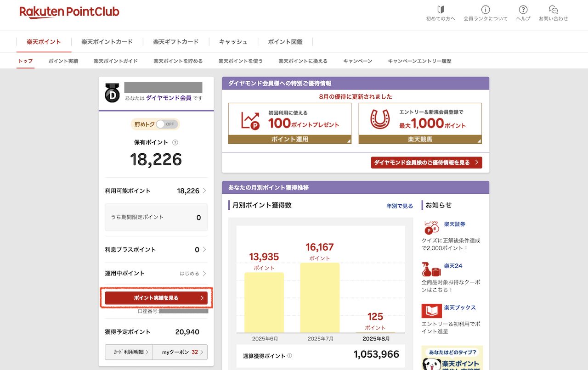588x370 pixels.
Task: Click the ポイント実績を見る button
Action: (156, 298)
